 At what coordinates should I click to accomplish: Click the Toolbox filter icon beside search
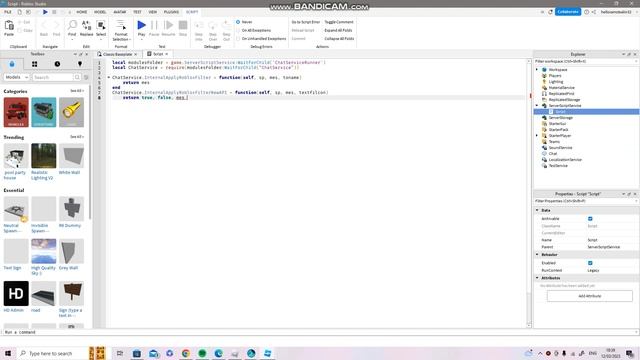coord(86,77)
